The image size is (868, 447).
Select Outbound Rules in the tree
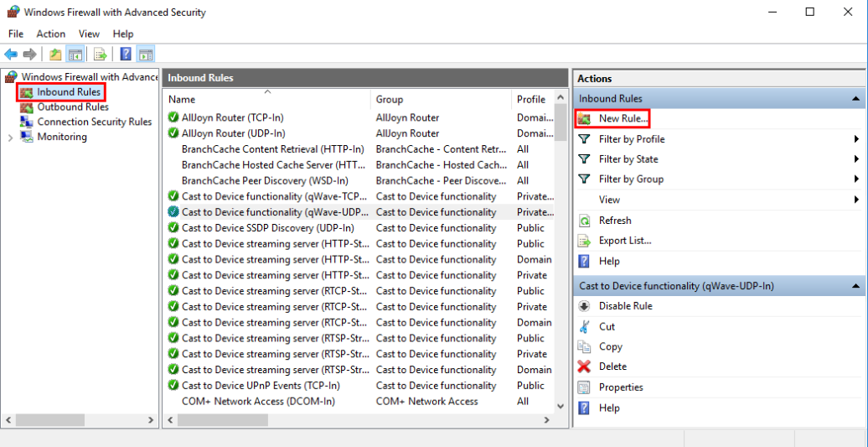(73, 107)
